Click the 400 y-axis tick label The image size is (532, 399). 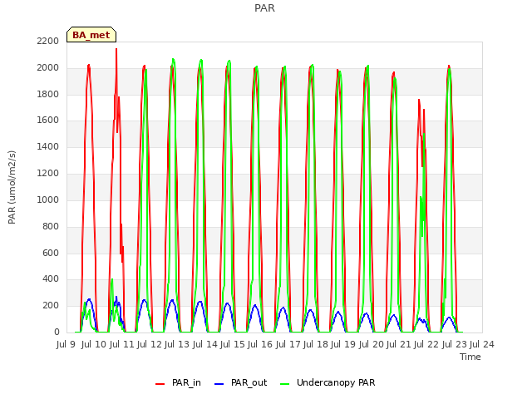[51, 279]
